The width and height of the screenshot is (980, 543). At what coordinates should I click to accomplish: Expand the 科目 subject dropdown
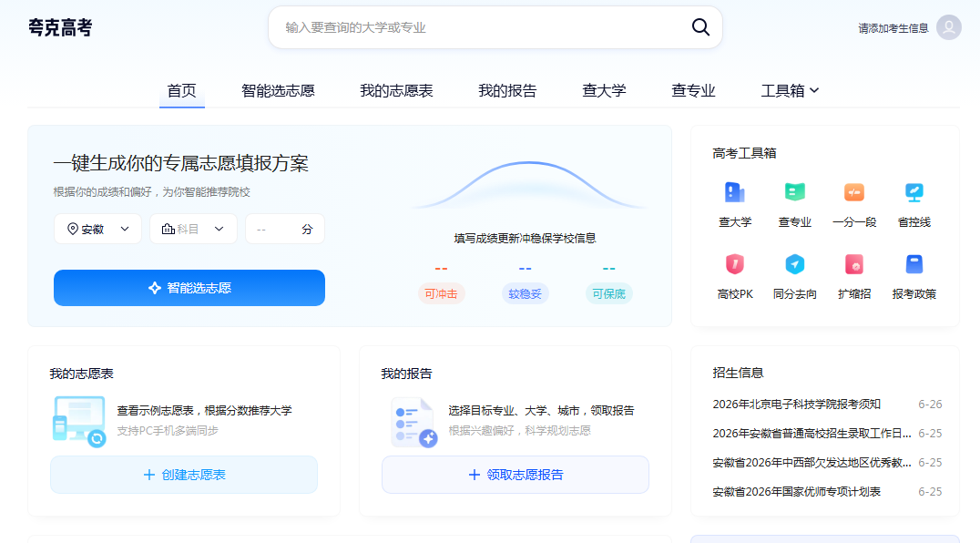[x=193, y=229]
